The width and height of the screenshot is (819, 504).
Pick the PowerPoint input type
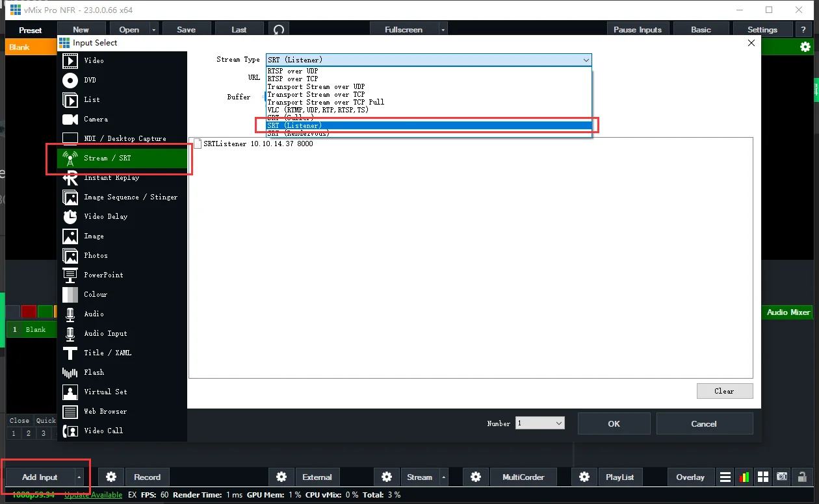(x=122, y=275)
